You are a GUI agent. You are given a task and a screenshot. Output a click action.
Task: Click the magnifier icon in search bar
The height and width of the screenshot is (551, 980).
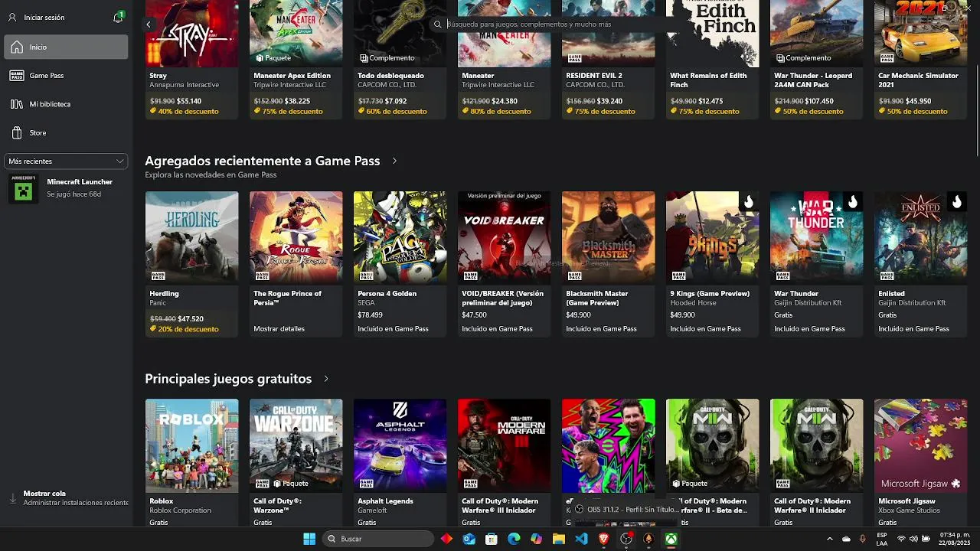coord(438,24)
